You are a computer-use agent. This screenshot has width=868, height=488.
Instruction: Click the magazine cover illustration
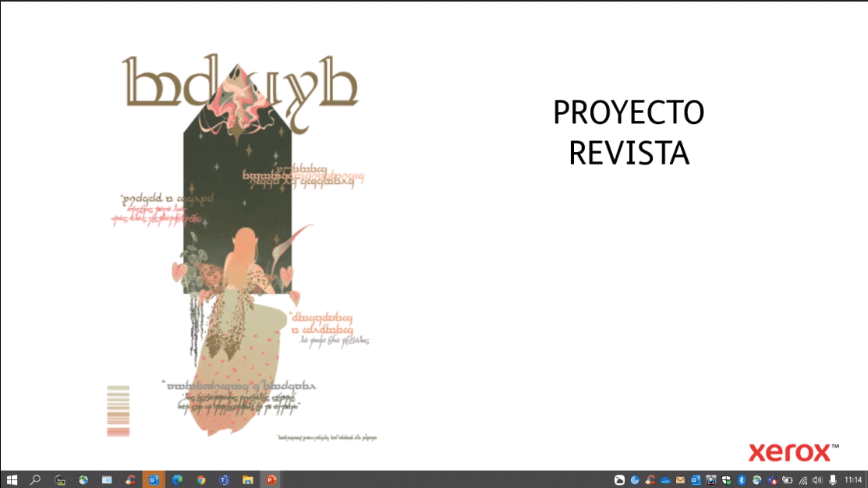242,249
